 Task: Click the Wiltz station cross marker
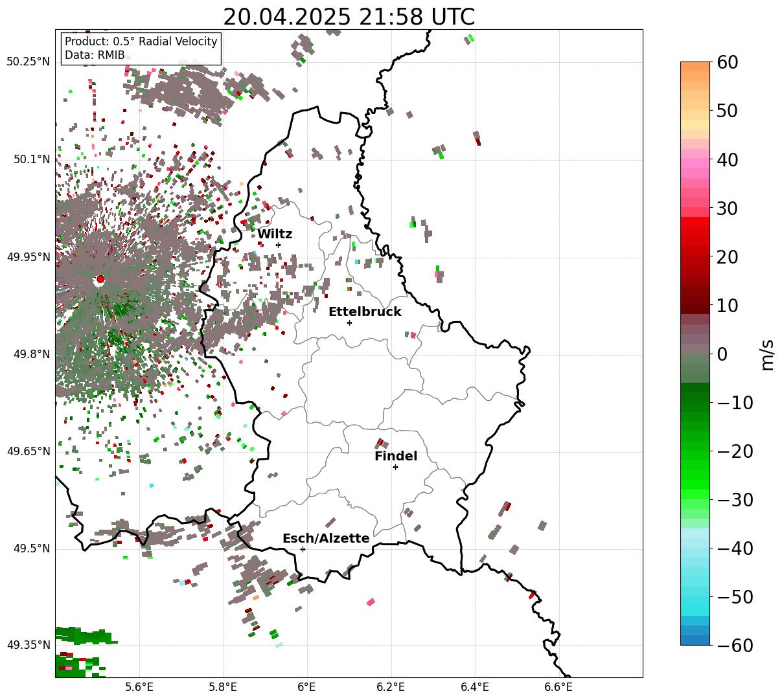point(278,245)
